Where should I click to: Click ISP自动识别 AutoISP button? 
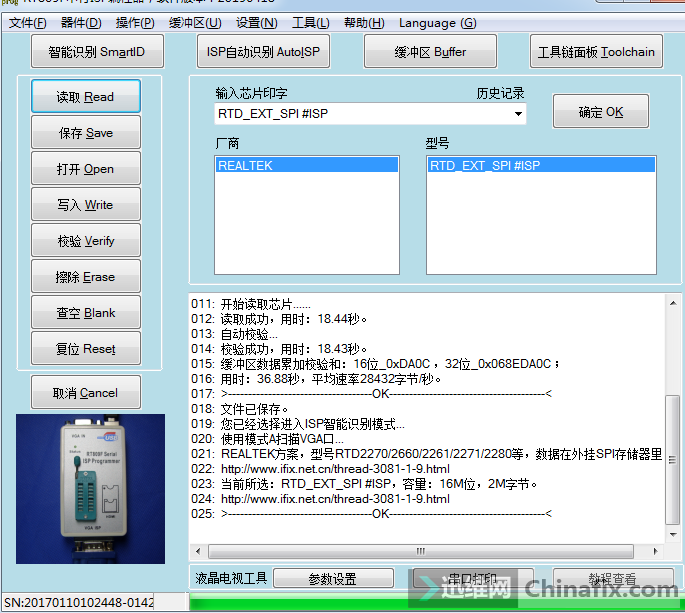coord(263,52)
